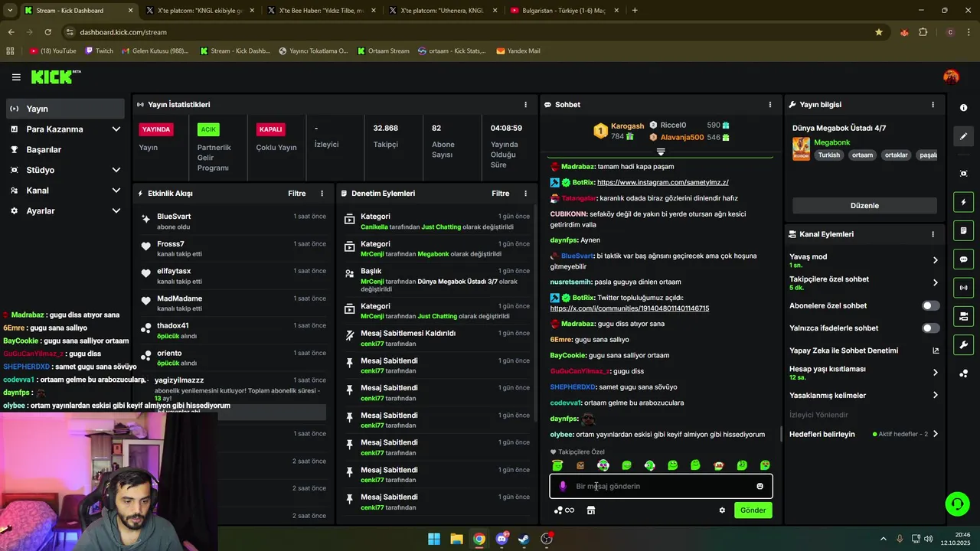Click the Turkish tag chip
Image resolution: width=980 pixels, height=551 pixels.
pyautogui.click(x=828, y=155)
